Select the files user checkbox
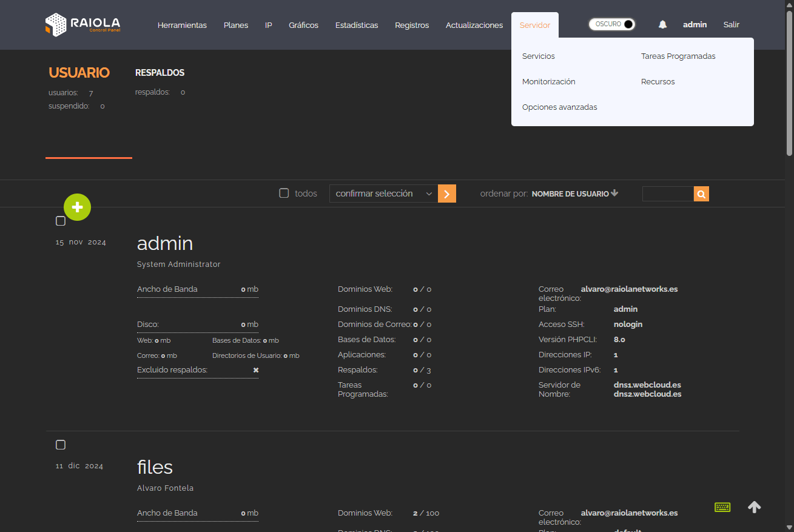 61,445
